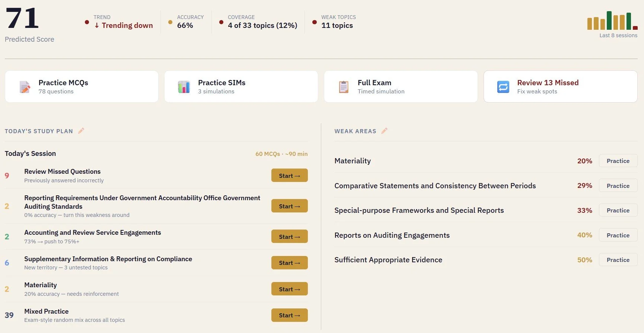Click the 60 MCQs · ~90 min label
Image resolution: width=644 pixels, height=333 pixels.
pos(281,154)
